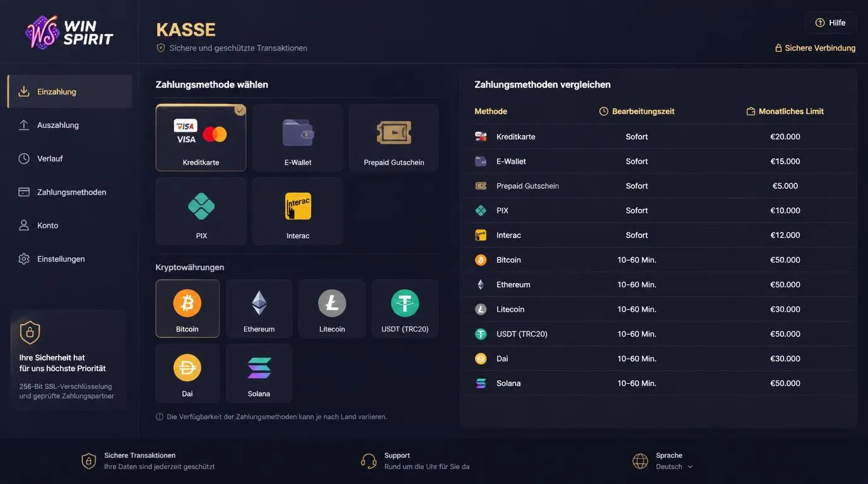Screen dimensions: 868x484
Task: Select the E-Wallet payment method card
Action: click(298, 137)
